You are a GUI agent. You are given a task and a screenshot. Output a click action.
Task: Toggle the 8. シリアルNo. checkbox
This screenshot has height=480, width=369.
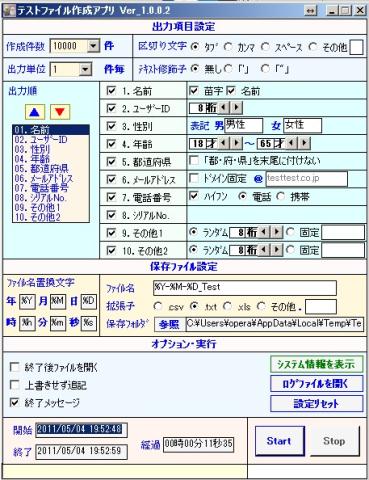point(111,215)
